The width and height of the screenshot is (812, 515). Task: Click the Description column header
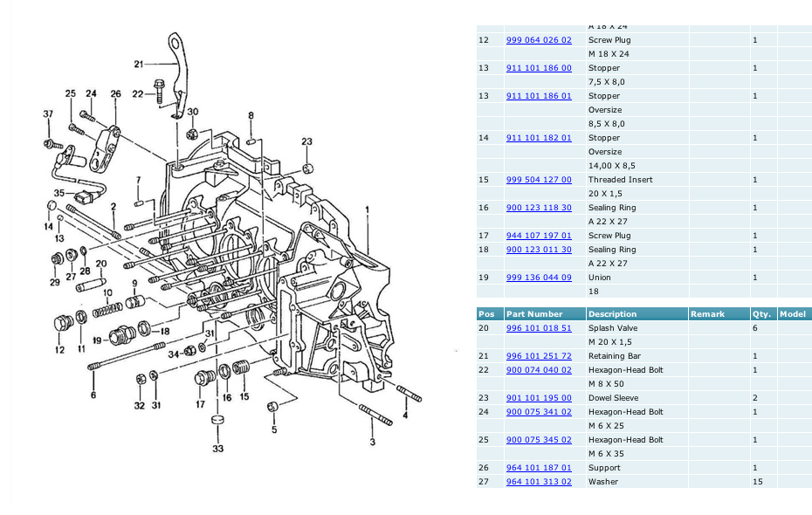tap(612, 314)
